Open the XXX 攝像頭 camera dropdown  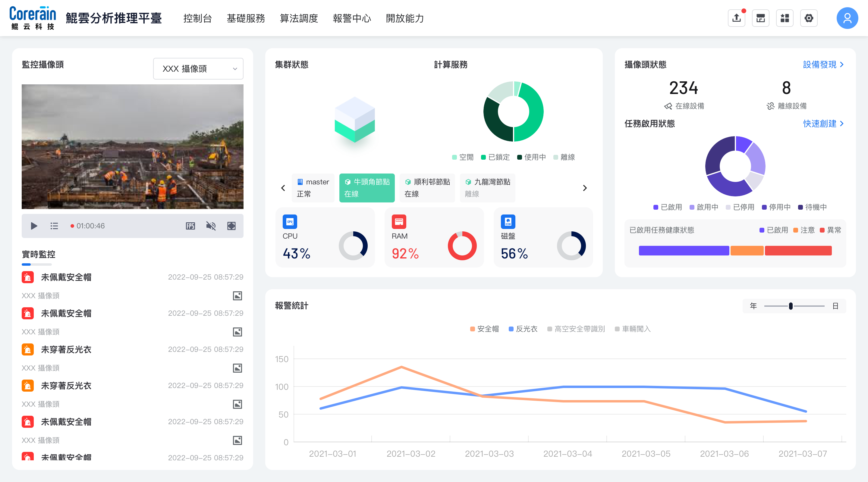(198, 69)
